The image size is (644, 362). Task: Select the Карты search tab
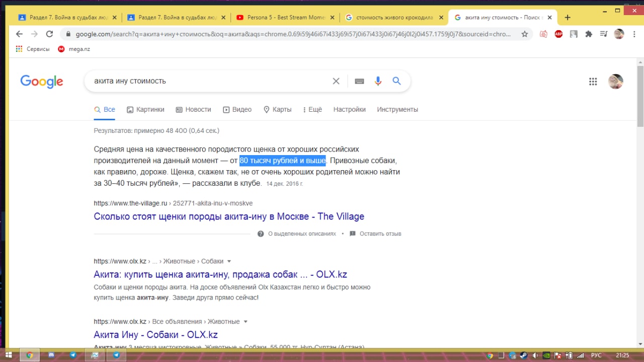pyautogui.click(x=277, y=109)
